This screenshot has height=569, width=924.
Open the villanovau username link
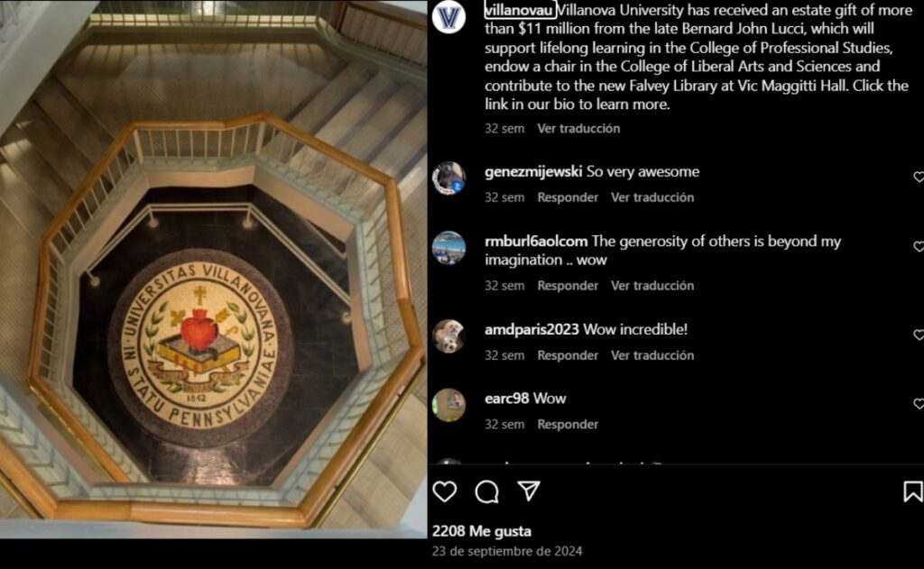coord(519,9)
